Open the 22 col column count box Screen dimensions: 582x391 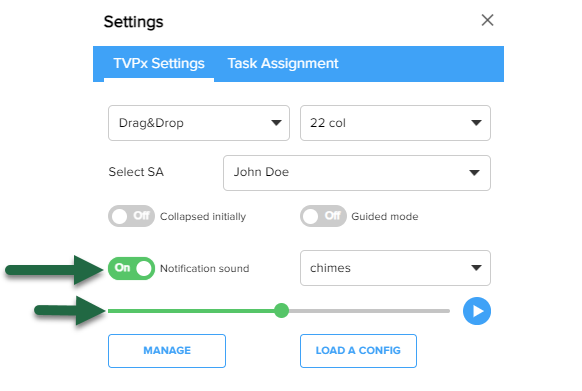[395, 123]
